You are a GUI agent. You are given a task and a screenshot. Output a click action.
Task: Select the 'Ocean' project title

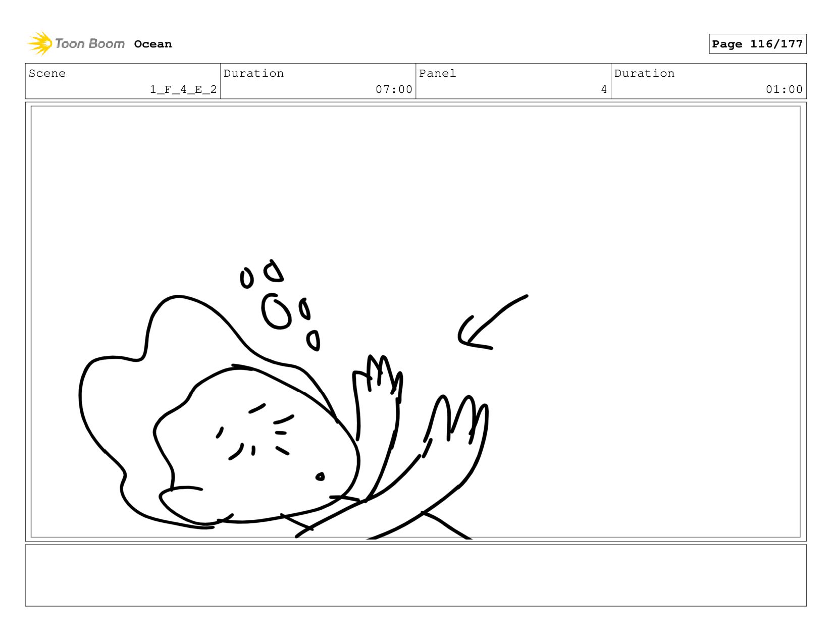[x=153, y=44]
